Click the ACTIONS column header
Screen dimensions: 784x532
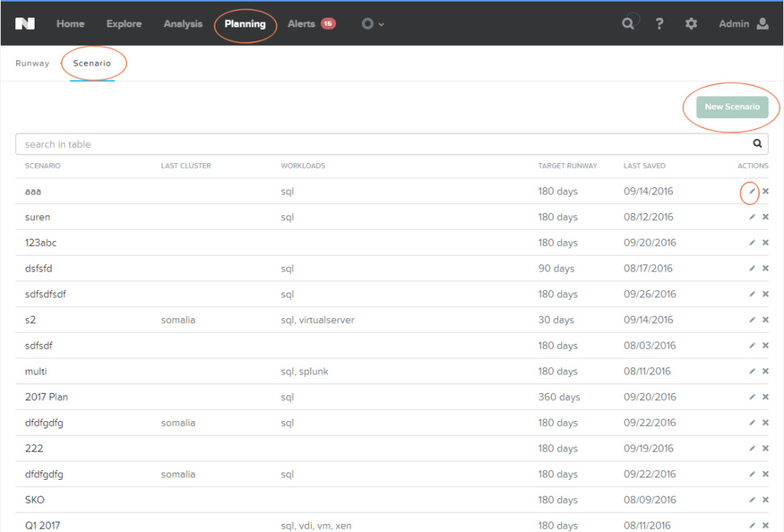(x=753, y=166)
